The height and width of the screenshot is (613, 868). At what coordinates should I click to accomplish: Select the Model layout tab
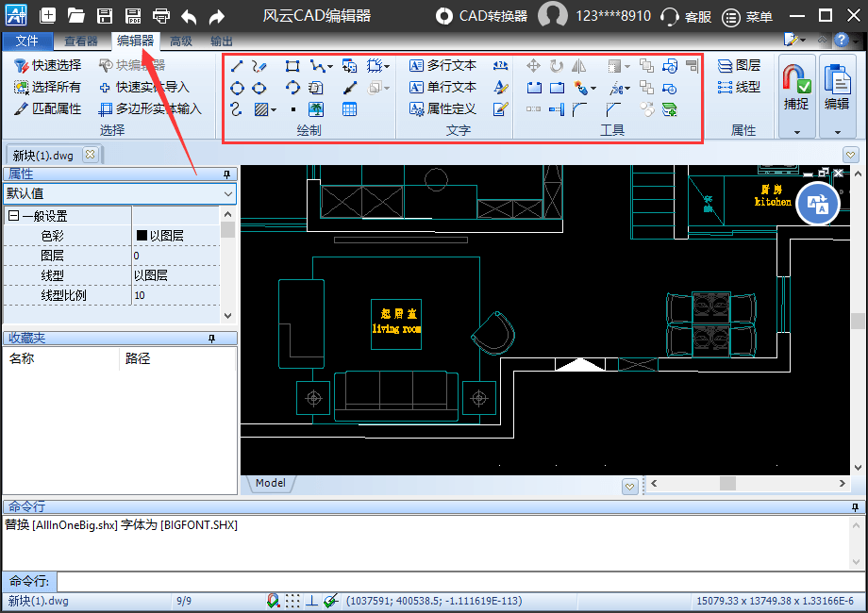click(270, 483)
